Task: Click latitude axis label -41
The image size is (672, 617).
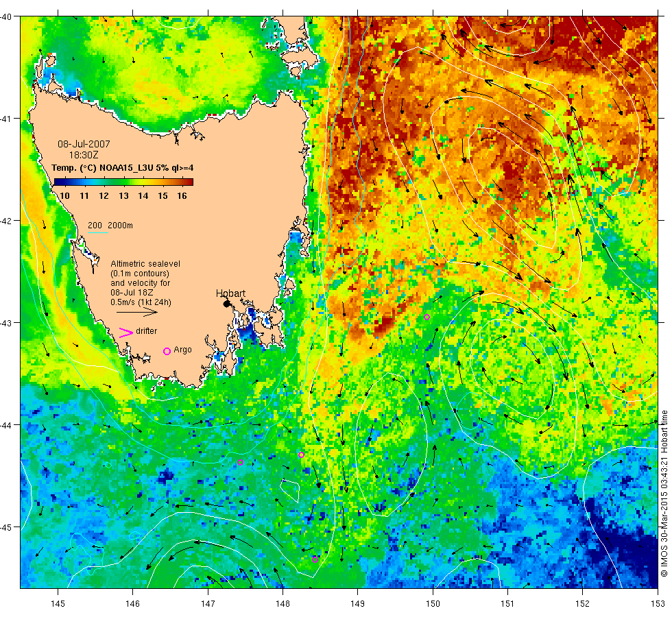Action: pos(5,118)
